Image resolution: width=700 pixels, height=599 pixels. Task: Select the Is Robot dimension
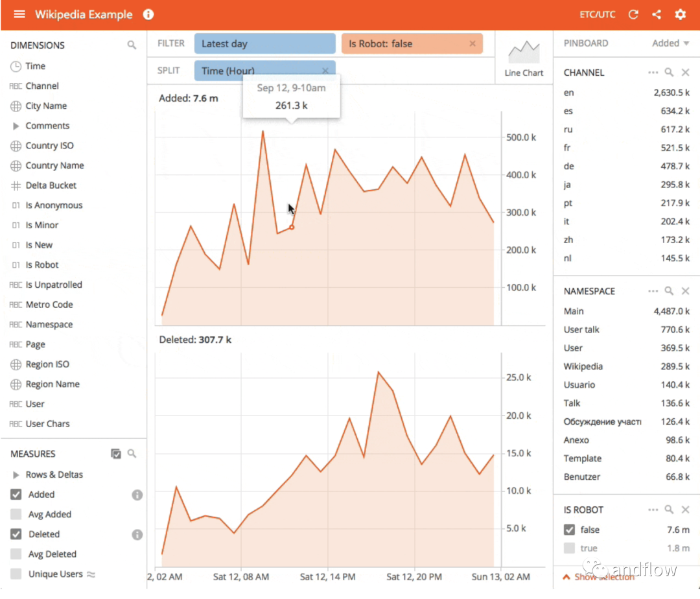[42, 265]
